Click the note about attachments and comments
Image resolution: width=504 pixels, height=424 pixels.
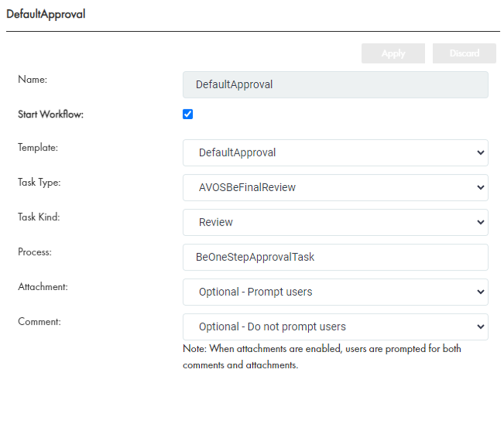coord(322,357)
